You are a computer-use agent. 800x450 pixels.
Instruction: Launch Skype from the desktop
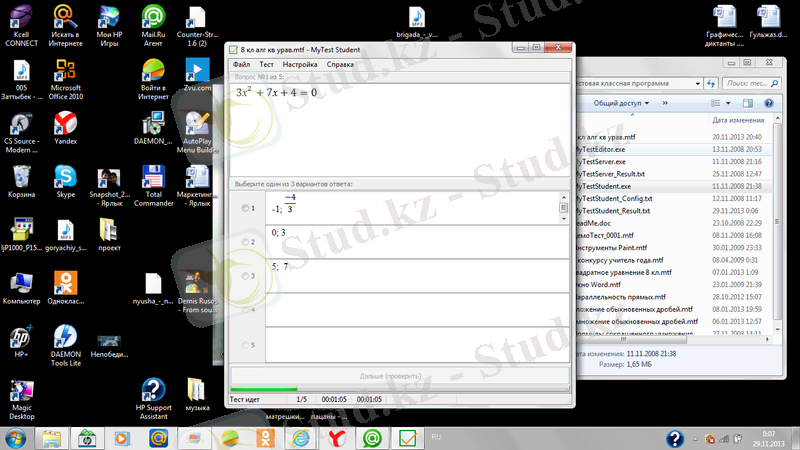coord(66,180)
